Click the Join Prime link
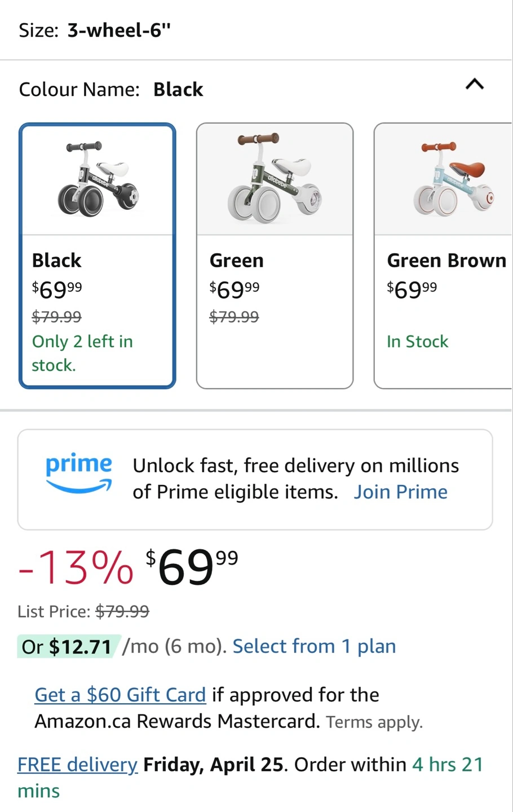Screen dimensions: 513x812 coord(400,492)
